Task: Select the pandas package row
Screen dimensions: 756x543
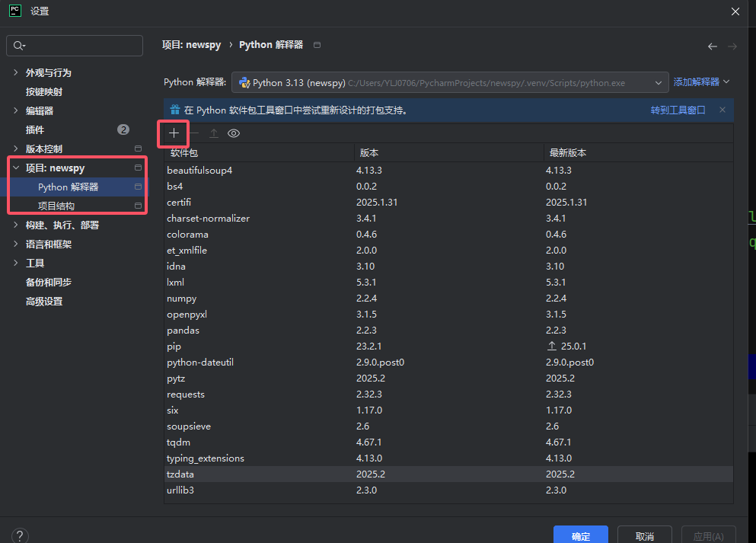Action: pyautogui.click(x=449, y=330)
